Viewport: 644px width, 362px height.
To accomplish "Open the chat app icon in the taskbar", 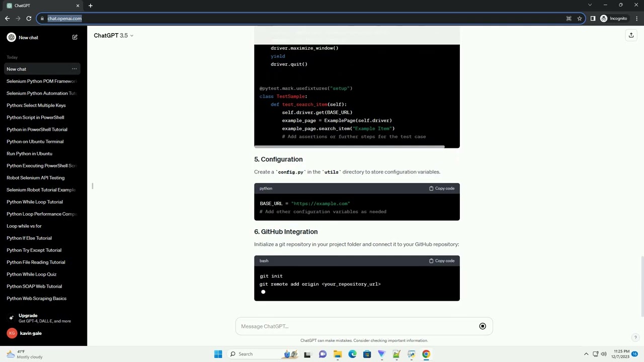I will pyautogui.click(x=323, y=354).
